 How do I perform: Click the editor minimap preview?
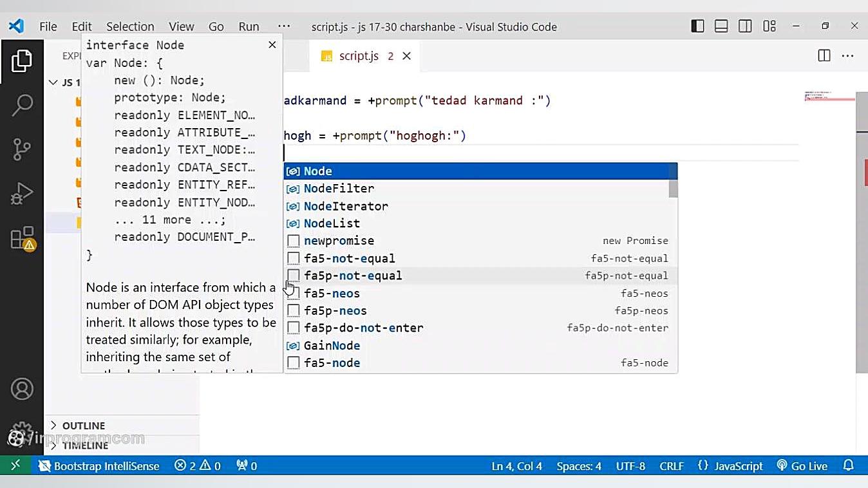(829, 97)
